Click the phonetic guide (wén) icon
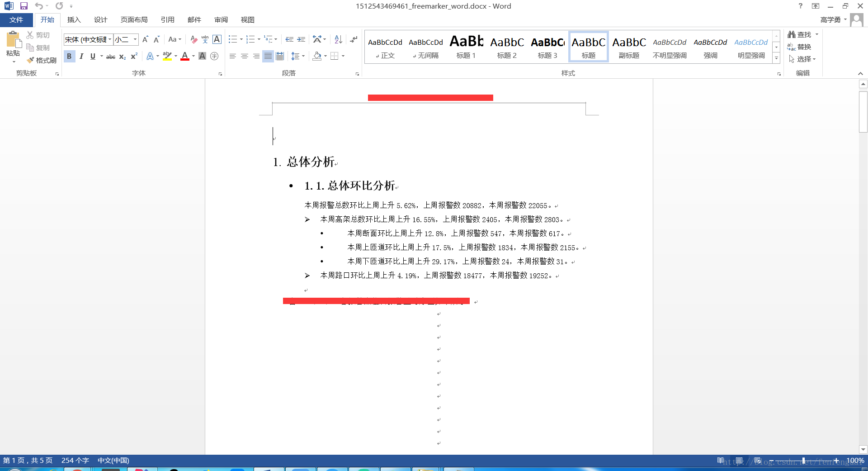868x471 pixels. coord(205,39)
